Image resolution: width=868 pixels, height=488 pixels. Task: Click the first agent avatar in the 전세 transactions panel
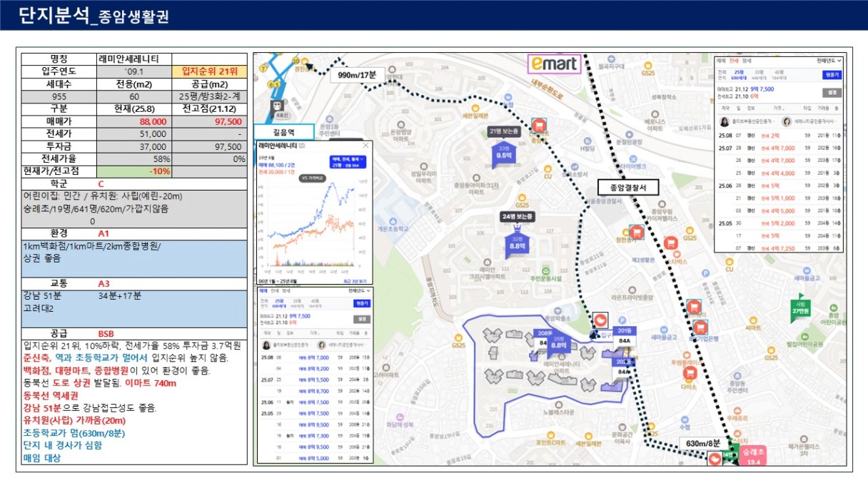(x=724, y=122)
